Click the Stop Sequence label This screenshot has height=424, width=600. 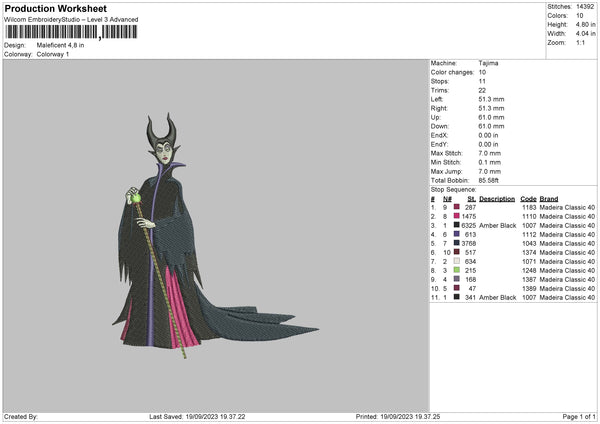pos(453,189)
